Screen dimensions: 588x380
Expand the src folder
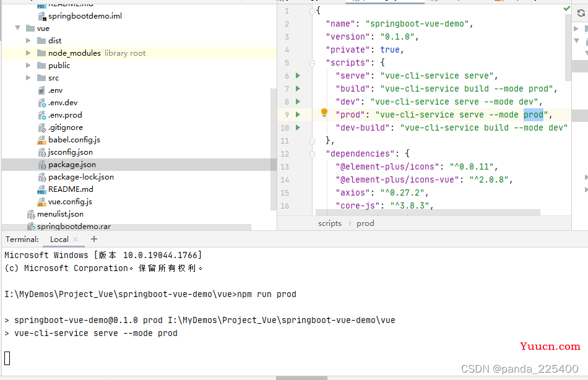pos(28,77)
